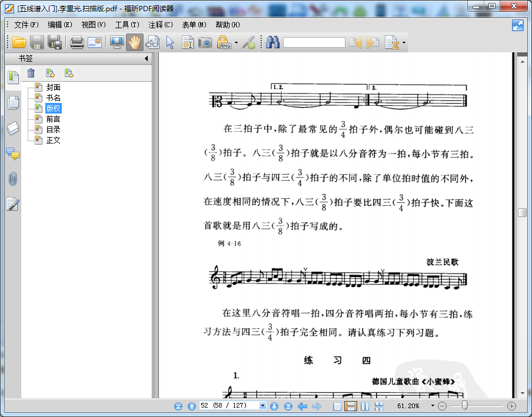Open dropdown next to hourglass icon
This screenshot has height=417, width=532.
click(x=404, y=43)
